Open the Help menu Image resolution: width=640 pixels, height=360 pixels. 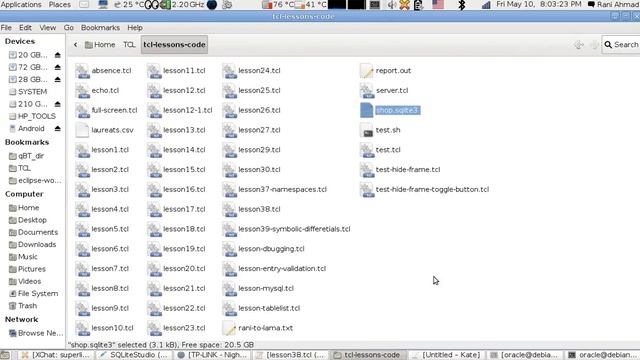pos(135,28)
